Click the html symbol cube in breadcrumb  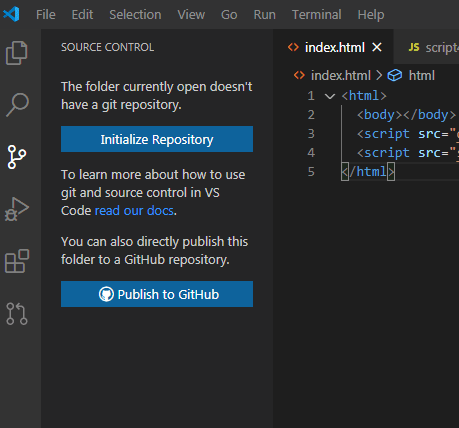coord(395,75)
